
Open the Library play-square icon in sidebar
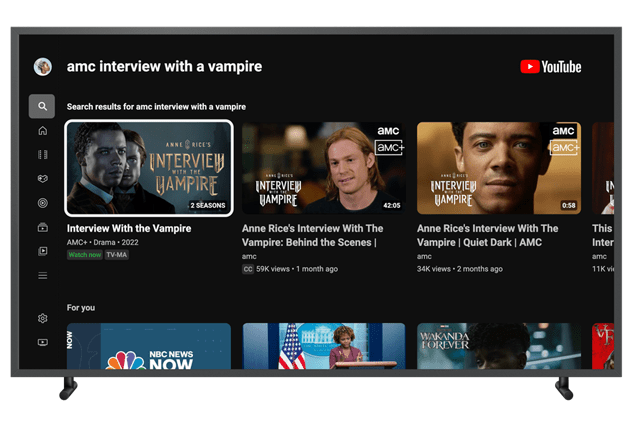pos(42,252)
